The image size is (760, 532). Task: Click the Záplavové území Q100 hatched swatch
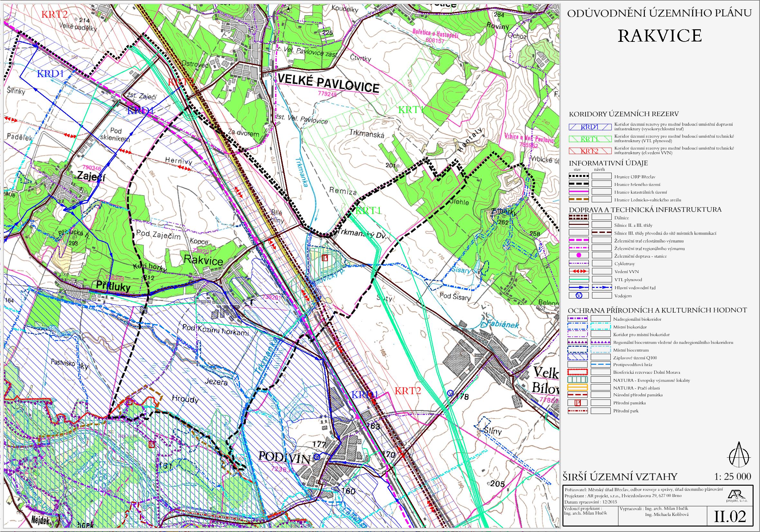tap(578, 357)
